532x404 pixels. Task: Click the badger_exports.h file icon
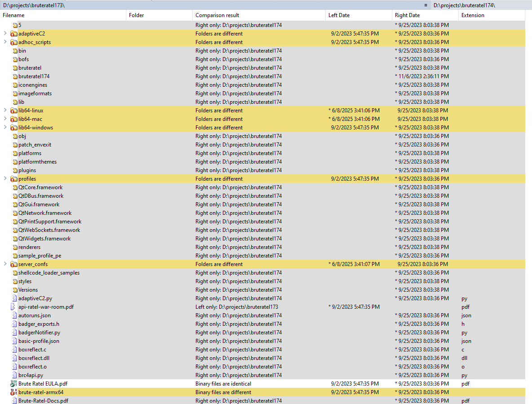pos(14,324)
